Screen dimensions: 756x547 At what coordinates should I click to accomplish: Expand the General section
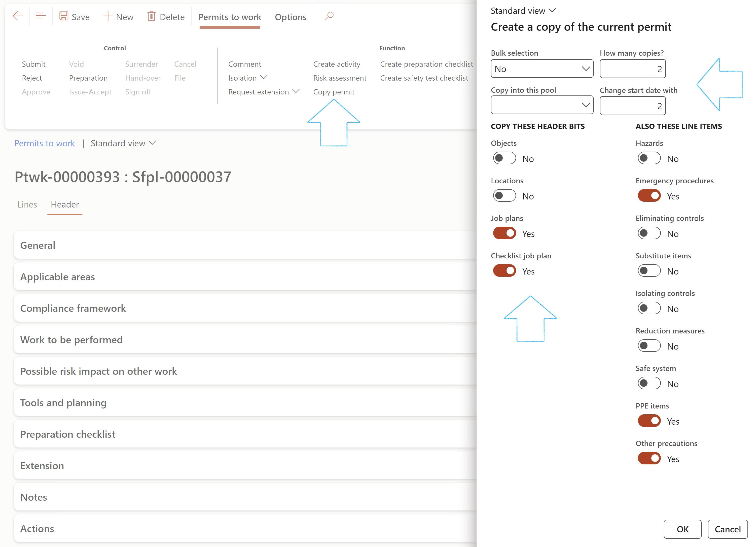click(245, 245)
